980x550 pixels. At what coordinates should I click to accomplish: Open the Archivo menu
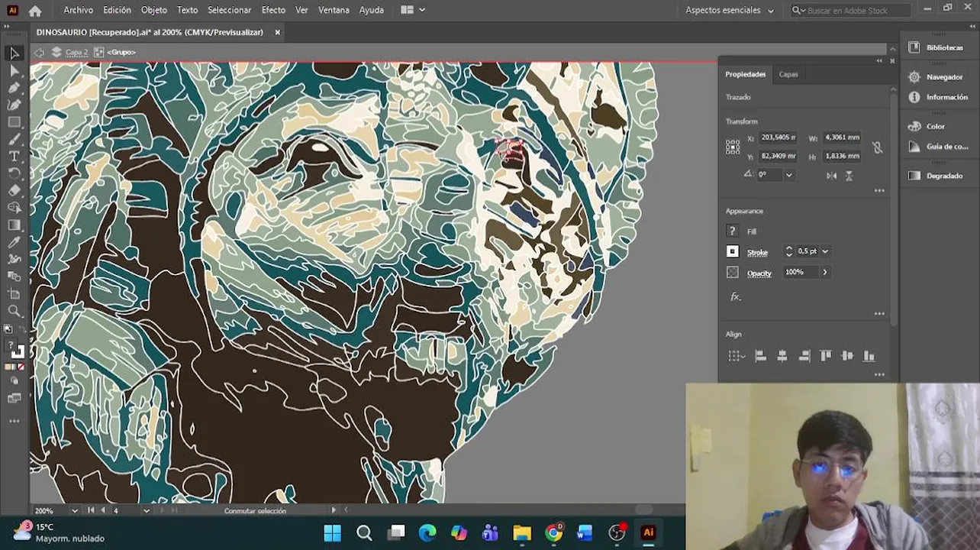(78, 10)
